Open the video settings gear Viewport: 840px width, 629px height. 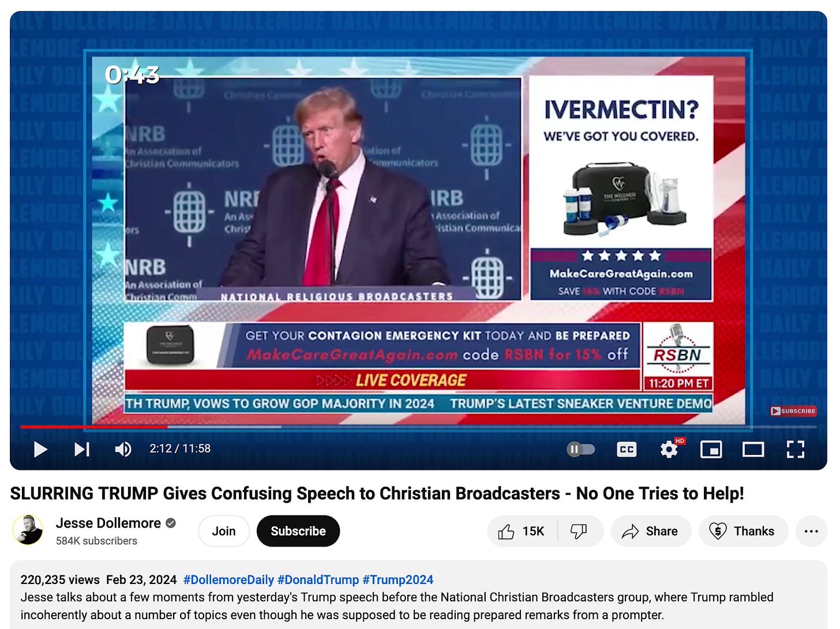point(669,449)
